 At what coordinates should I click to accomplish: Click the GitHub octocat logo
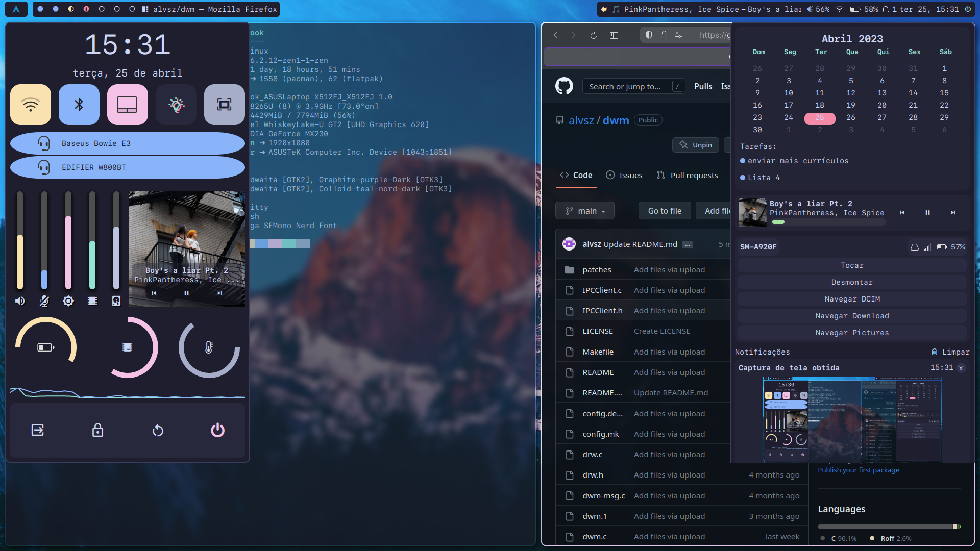tap(564, 86)
